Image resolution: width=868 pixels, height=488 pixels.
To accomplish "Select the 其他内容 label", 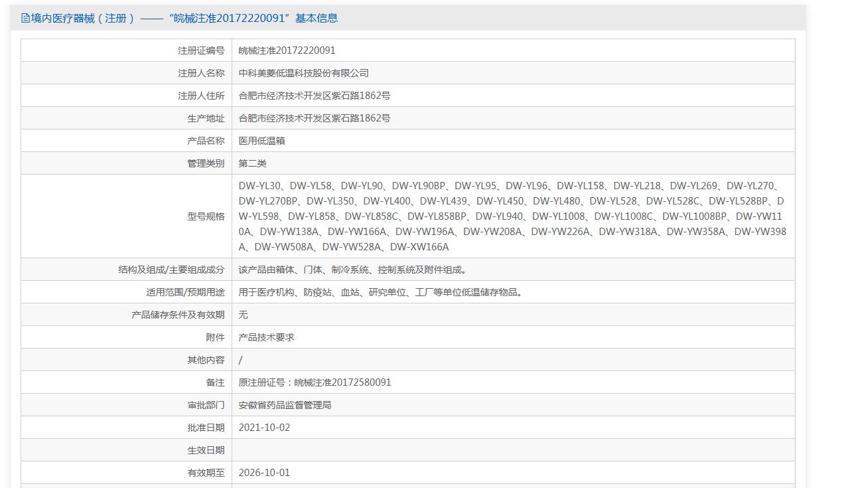I will [206, 360].
